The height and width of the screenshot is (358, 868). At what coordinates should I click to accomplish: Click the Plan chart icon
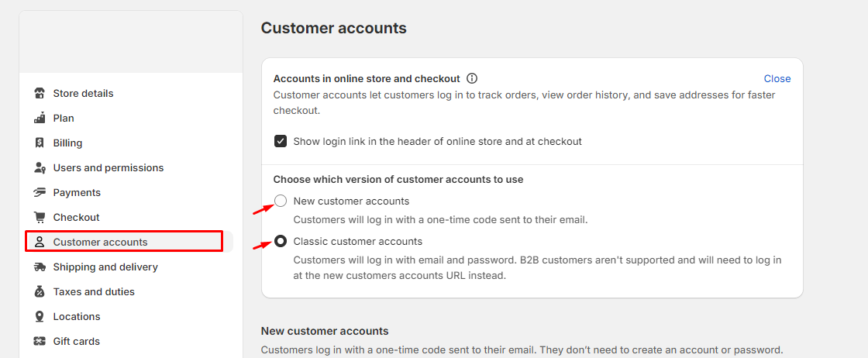40,119
